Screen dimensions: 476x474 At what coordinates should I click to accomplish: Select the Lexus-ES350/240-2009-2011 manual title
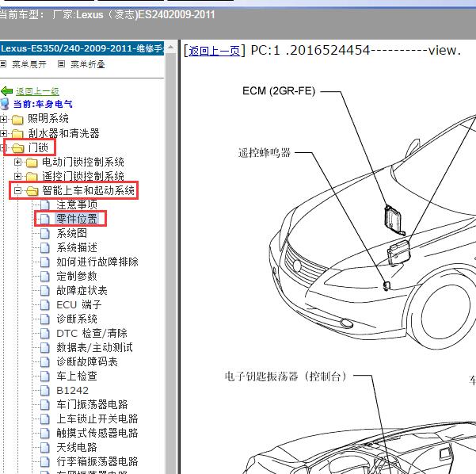[82, 48]
